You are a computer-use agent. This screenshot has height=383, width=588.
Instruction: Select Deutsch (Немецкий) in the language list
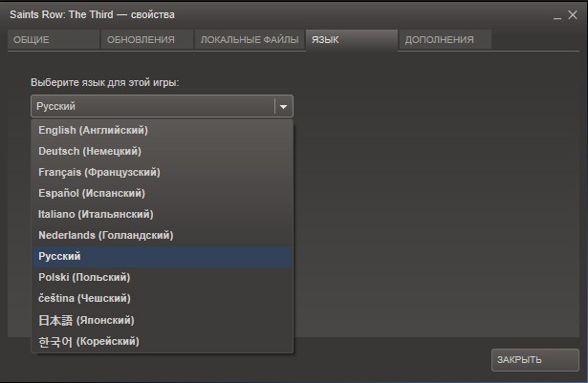coord(90,151)
